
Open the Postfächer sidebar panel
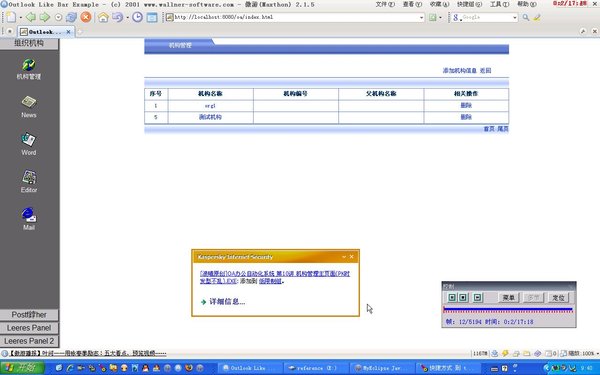(29, 315)
